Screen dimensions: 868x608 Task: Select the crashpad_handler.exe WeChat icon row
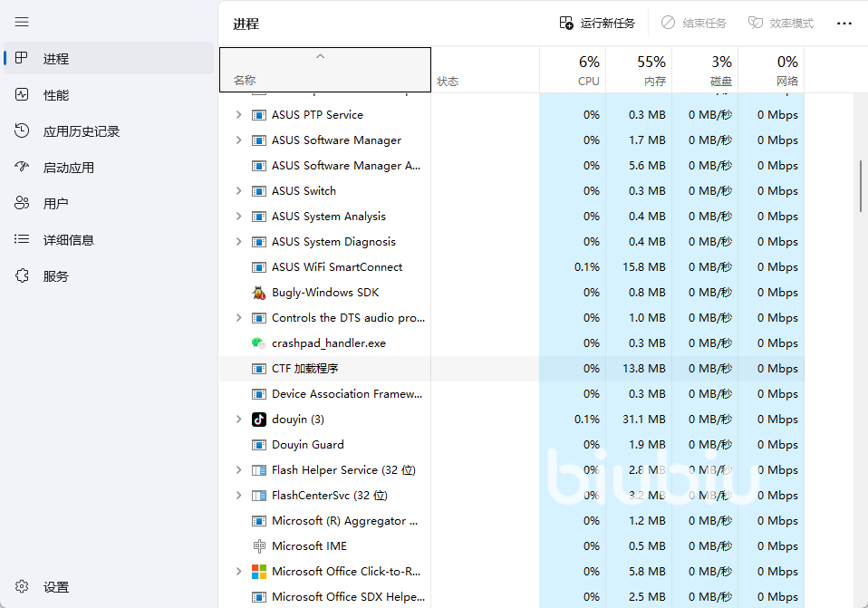pos(259,343)
